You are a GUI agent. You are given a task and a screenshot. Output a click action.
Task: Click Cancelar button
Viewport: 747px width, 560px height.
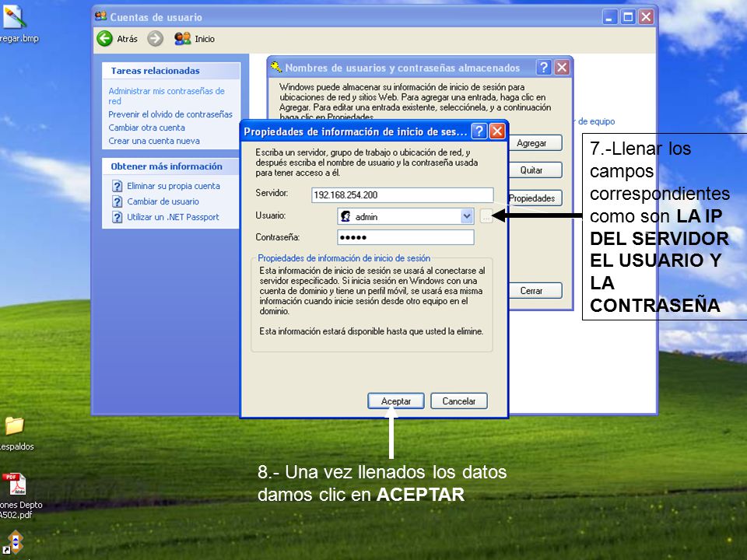459,401
